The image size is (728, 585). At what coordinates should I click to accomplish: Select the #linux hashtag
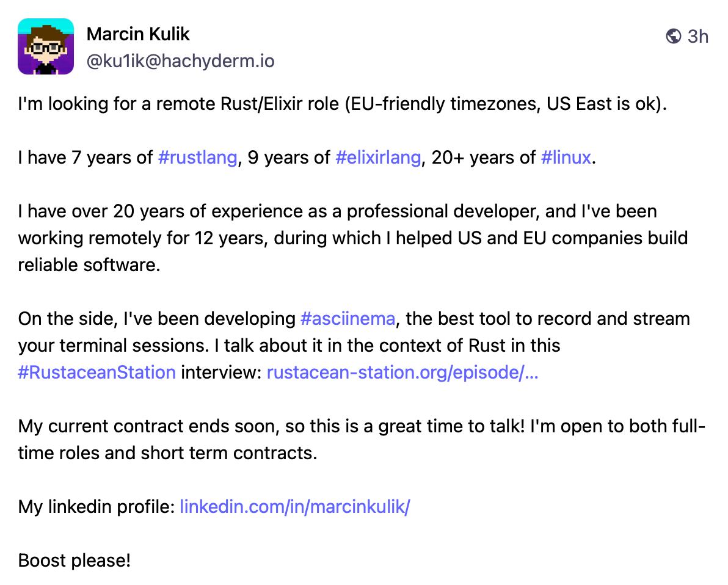coord(566,158)
